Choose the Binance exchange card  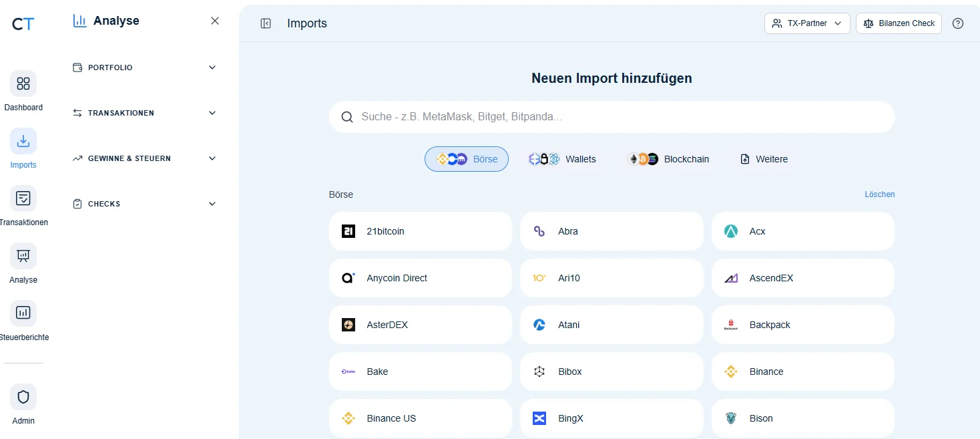[802, 372]
